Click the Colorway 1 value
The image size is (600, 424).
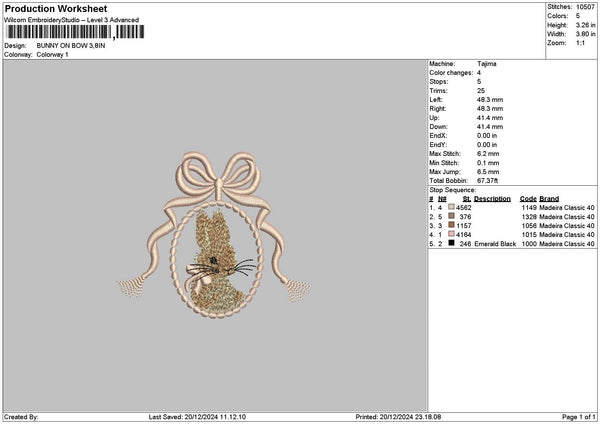pyautogui.click(x=52, y=55)
